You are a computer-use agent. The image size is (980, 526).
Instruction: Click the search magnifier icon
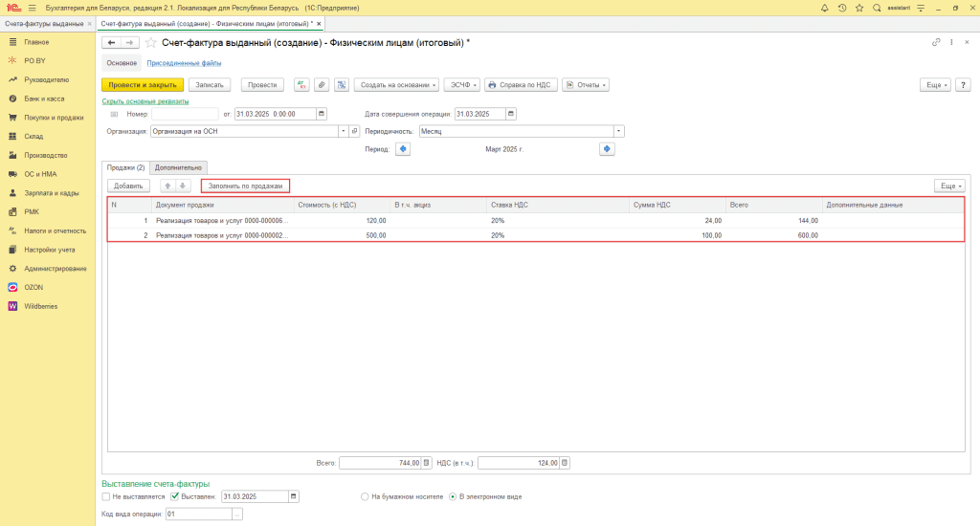pyautogui.click(x=877, y=8)
